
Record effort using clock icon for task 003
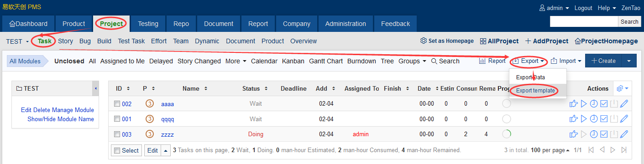pyautogui.click(x=593, y=134)
